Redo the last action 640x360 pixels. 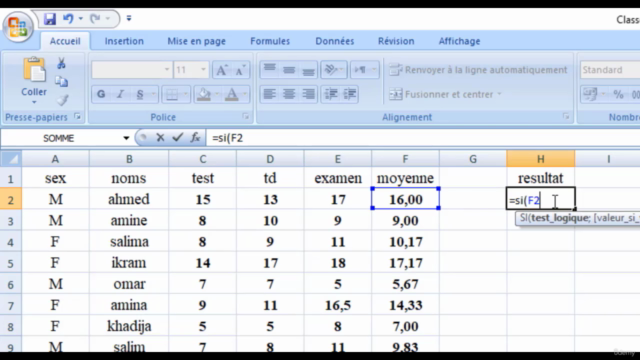pos(95,19)
